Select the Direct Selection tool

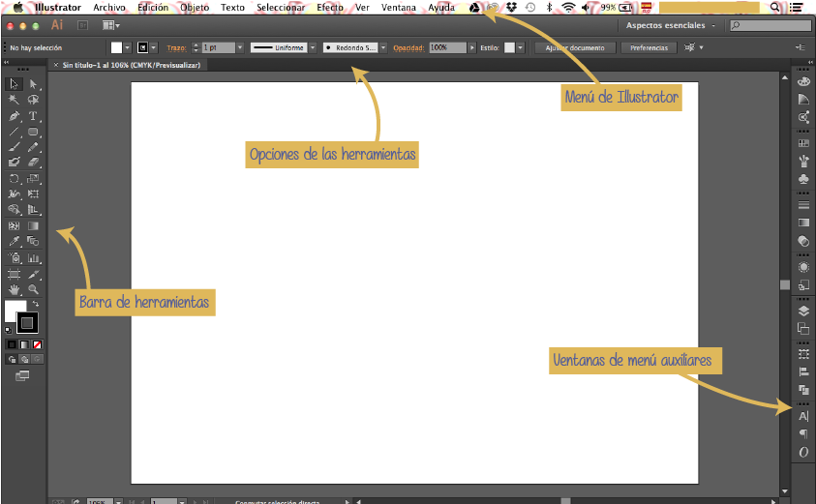pyautogui.click(x=33, y=84)
